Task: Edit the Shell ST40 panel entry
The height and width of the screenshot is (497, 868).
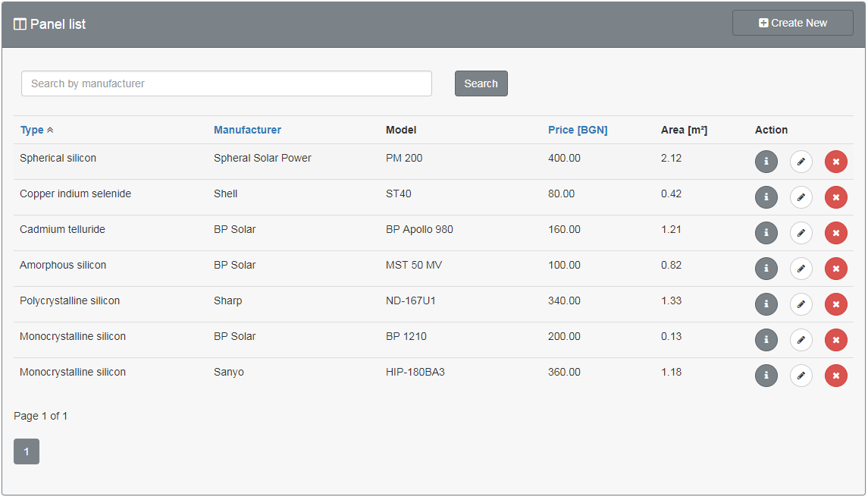Action: [801, 197]
